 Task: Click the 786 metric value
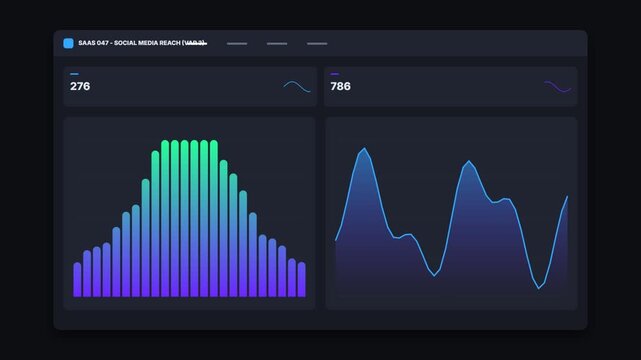pyautogui.click(x=341, y=86)
